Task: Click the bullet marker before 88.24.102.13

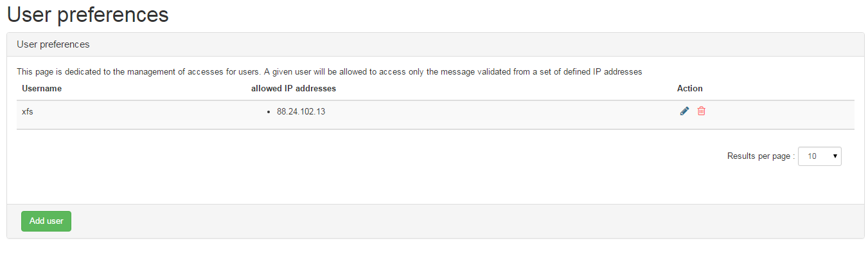Action: (268, 112)
